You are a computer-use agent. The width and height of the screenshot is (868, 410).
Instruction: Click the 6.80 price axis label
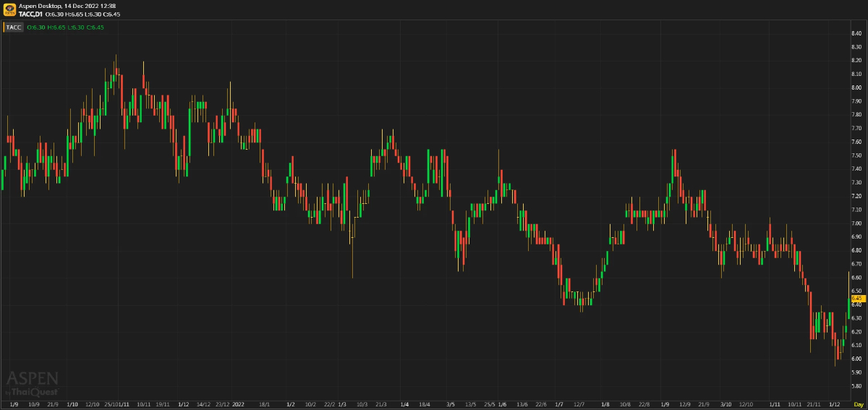pyautogui.click(x=857, y=250)
